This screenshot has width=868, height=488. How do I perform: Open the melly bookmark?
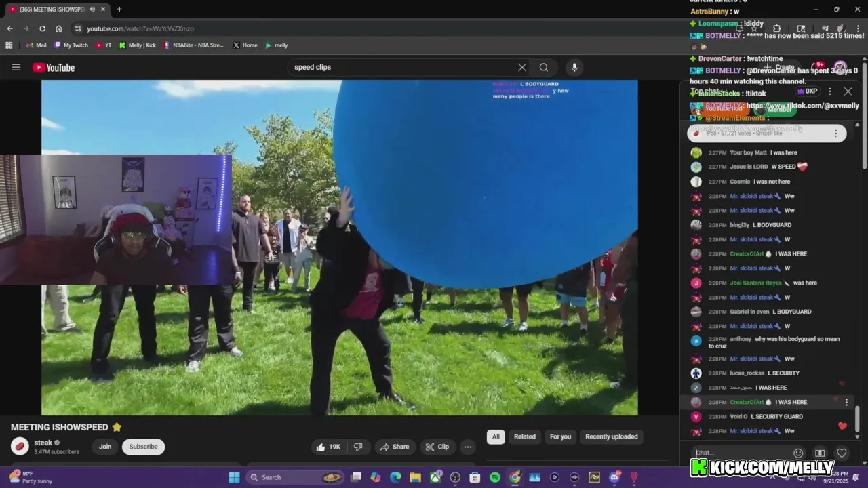277,45
